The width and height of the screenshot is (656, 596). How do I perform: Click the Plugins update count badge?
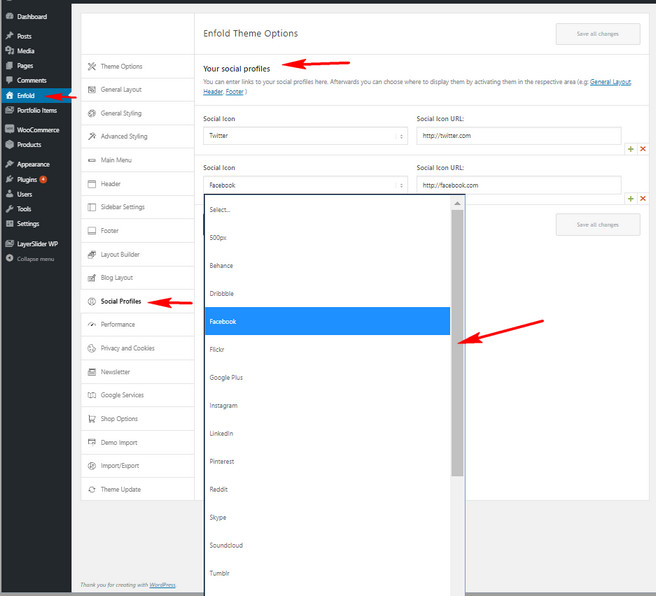point(43,179)
